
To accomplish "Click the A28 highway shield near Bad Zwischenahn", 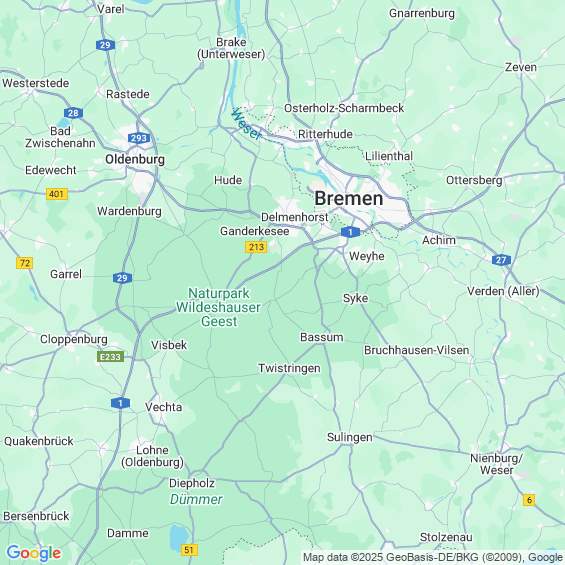I will (74, 113).
